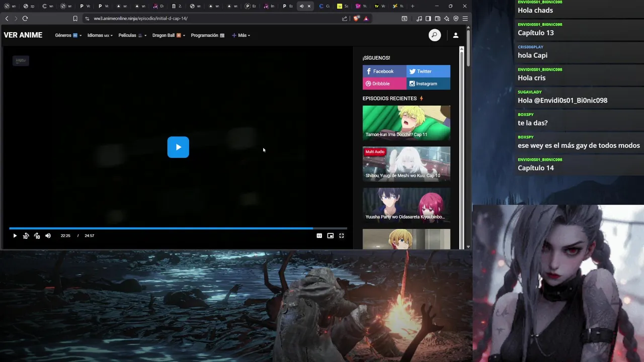644x362 pixels.
Task: Click the 22:25 elapsed time text
Action: [65, 235]
